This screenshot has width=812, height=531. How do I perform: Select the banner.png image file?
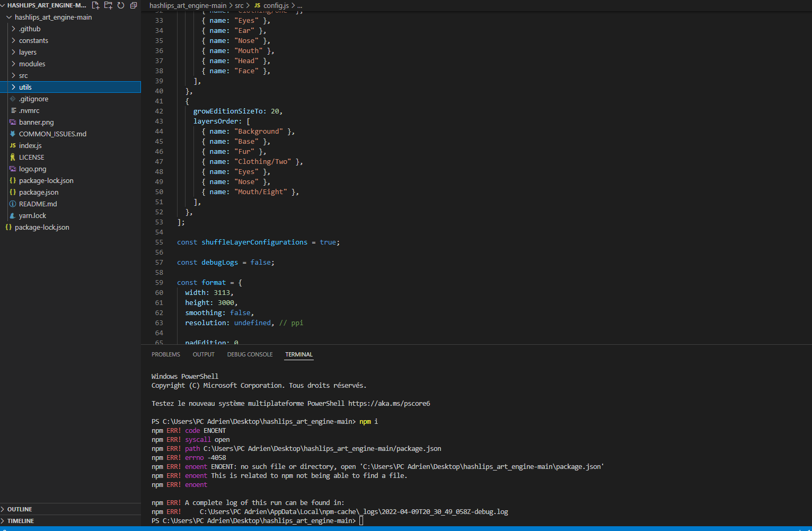click(x=36, y=122)
